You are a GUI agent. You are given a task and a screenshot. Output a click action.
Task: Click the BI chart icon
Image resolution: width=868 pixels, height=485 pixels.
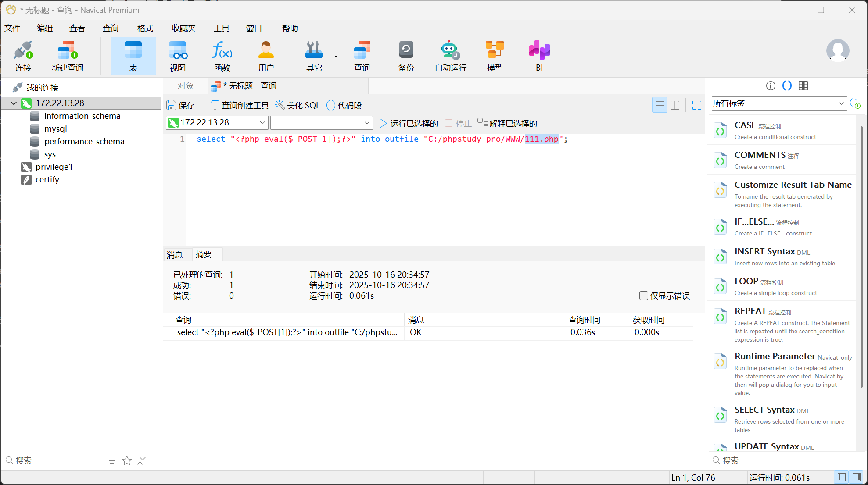pos(539,55)
